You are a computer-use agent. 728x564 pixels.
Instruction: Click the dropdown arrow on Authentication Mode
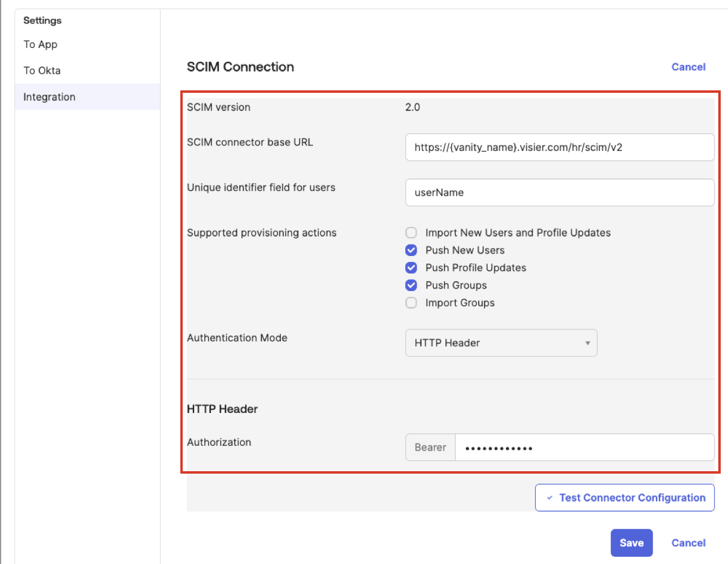point(587,343)
